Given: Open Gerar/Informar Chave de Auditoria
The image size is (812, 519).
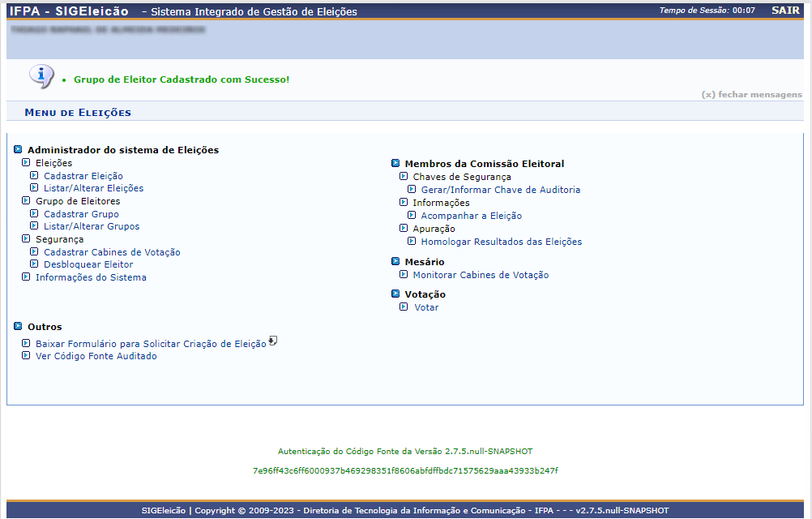Looking at the screenshot, I should tap(501, 190).
